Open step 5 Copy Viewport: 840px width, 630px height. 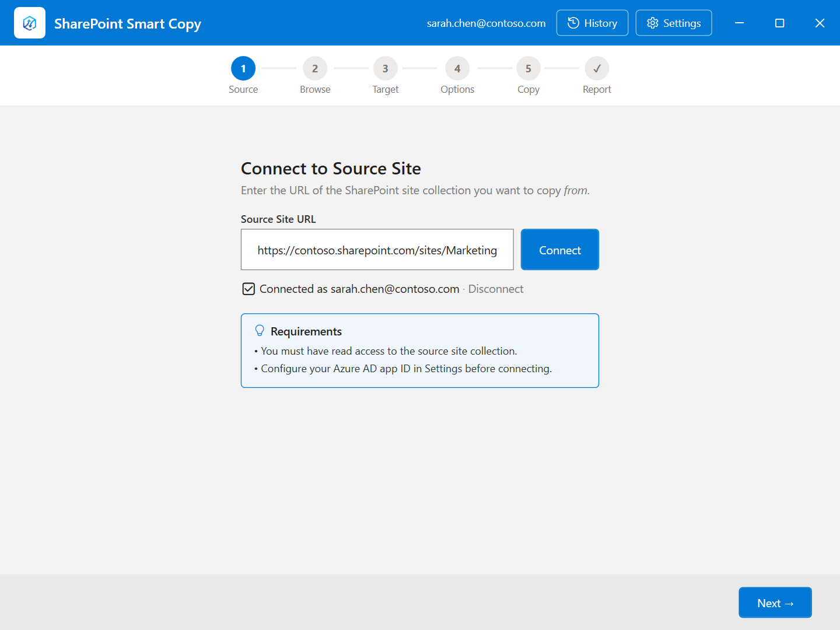click(x=528, y=75)
